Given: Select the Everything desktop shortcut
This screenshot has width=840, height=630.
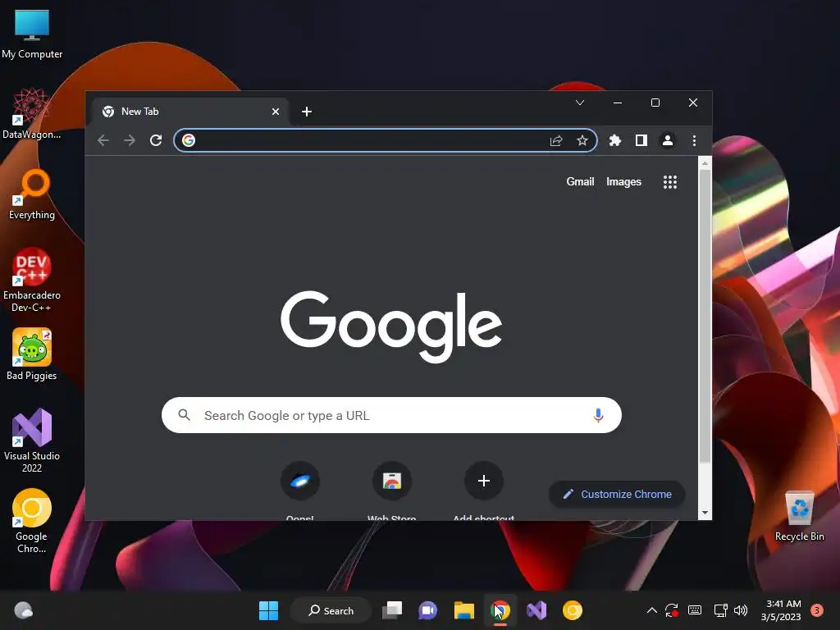Looking at the screenshot, I should (32, 194).
